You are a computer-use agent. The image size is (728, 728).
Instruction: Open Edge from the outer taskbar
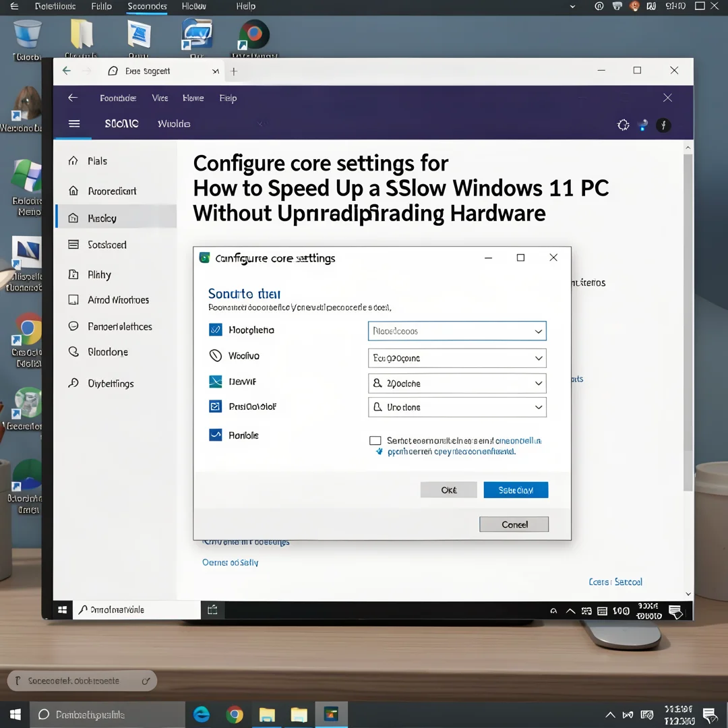point(202,715)
